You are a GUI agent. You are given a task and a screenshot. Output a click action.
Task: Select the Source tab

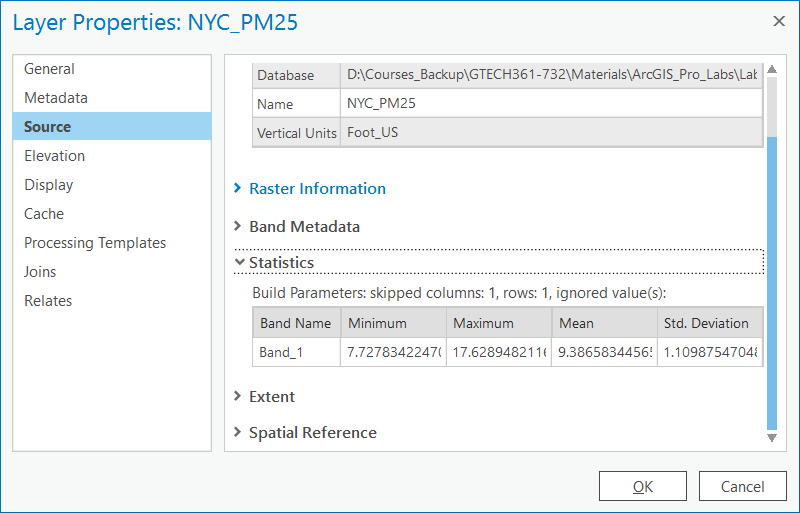[47, 127]
